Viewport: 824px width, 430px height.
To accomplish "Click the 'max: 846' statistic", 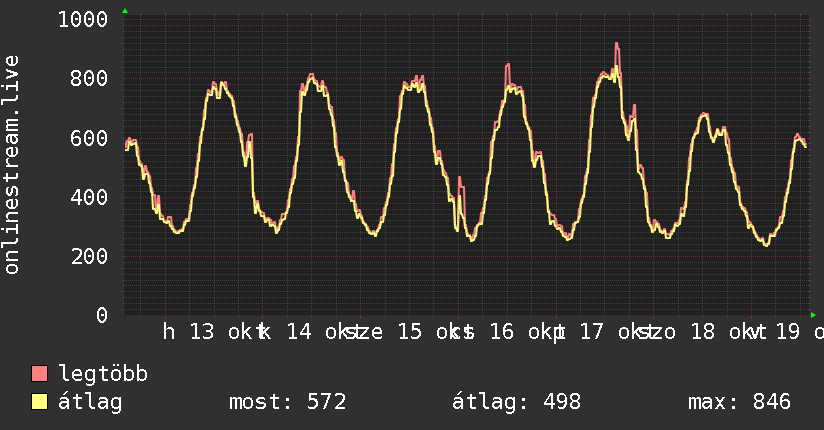I will coord(739,402).
